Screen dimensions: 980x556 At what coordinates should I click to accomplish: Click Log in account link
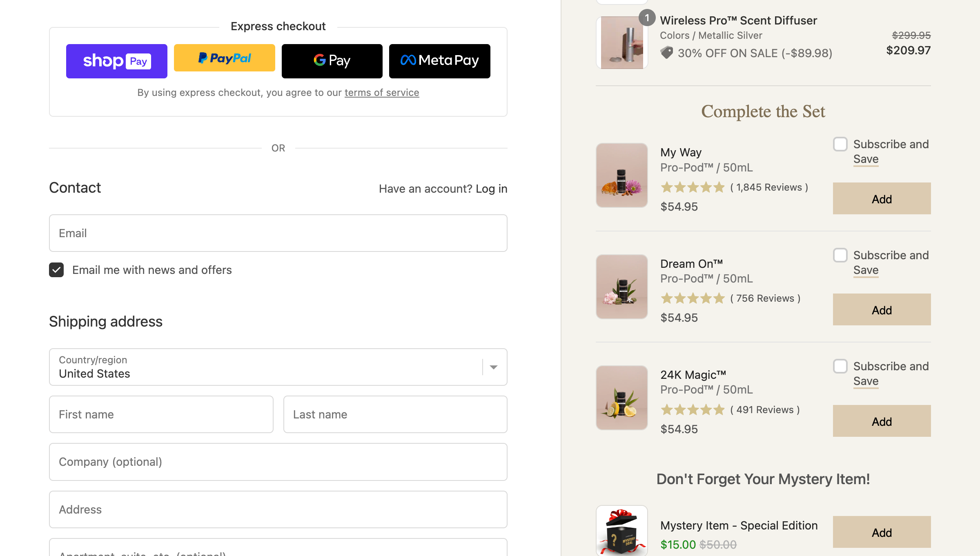click(491, 189)
